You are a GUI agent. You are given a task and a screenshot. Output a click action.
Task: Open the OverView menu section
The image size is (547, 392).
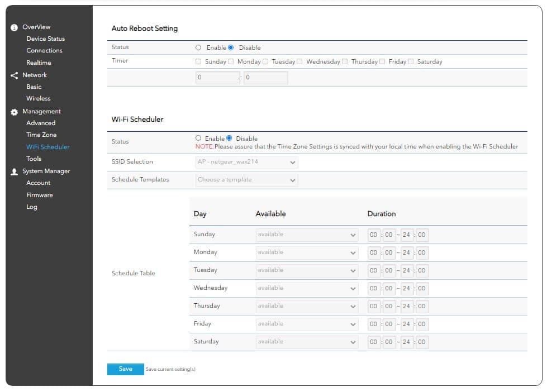pyautogui.click(x=36, y=27)
